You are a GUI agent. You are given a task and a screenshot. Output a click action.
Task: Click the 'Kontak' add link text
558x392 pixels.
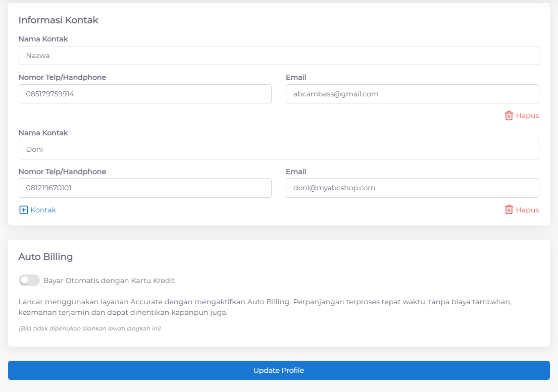point(43,210)
